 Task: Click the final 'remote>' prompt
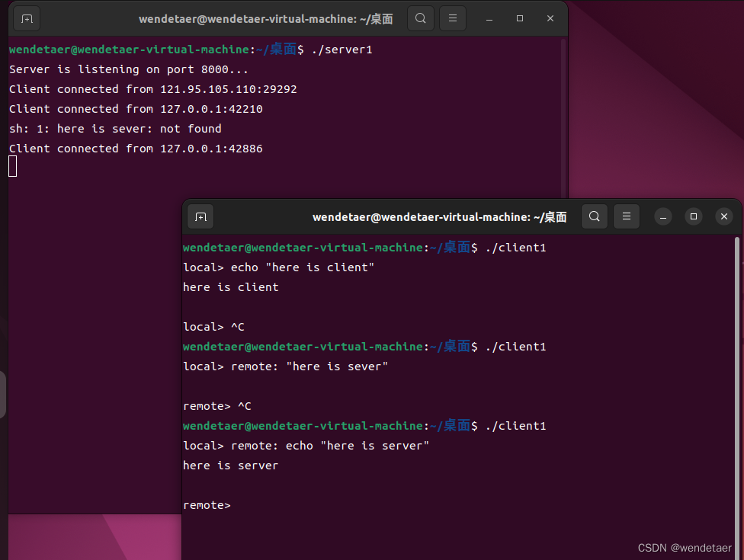point(207,505)
